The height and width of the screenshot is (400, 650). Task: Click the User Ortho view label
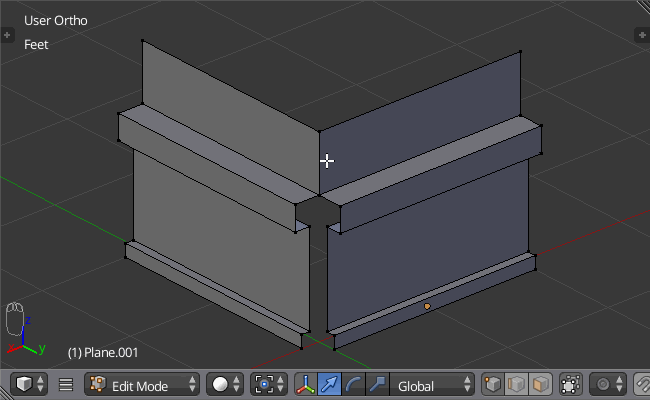click(x=56, y=21)
